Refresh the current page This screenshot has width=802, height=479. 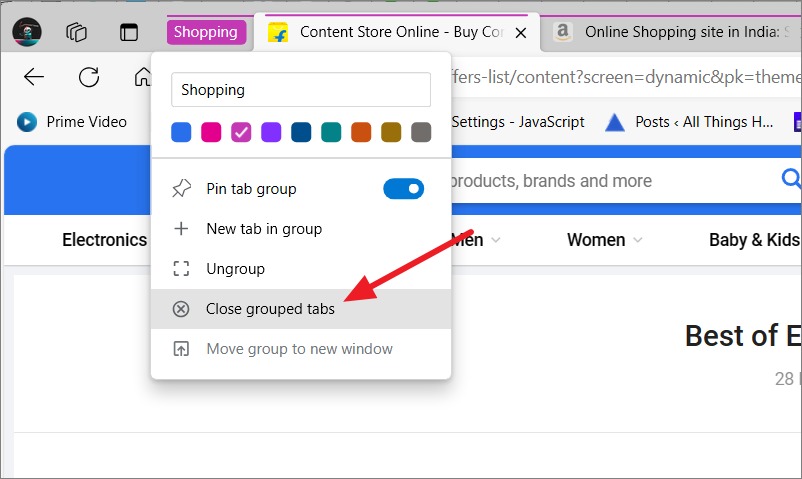click(88, 77)
